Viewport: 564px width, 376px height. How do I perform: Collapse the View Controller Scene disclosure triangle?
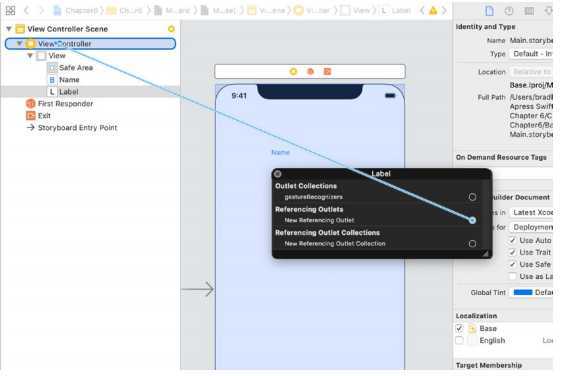9,29
